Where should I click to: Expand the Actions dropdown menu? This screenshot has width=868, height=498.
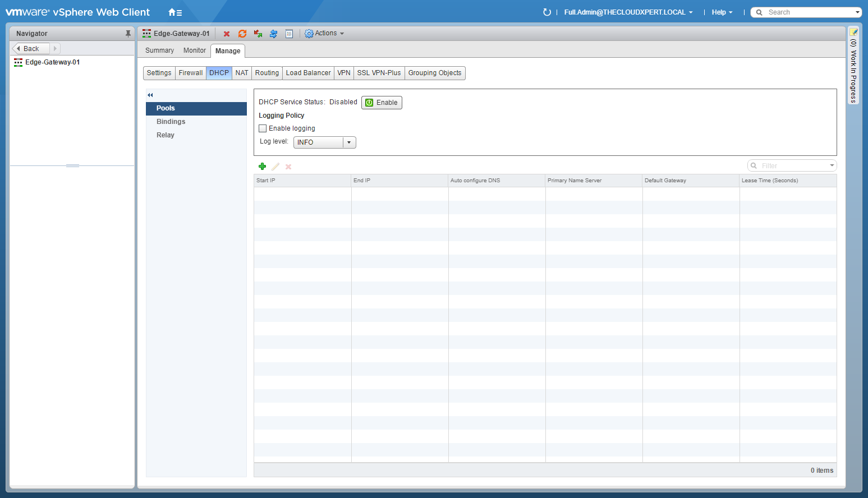[324, 34]
